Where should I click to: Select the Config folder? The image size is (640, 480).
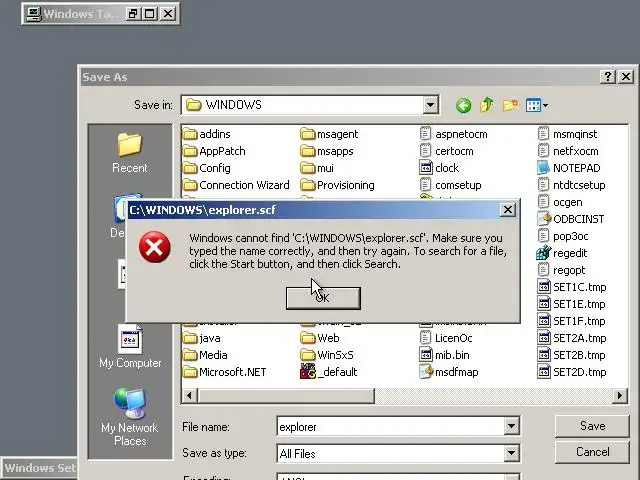[x=207, y=168]
